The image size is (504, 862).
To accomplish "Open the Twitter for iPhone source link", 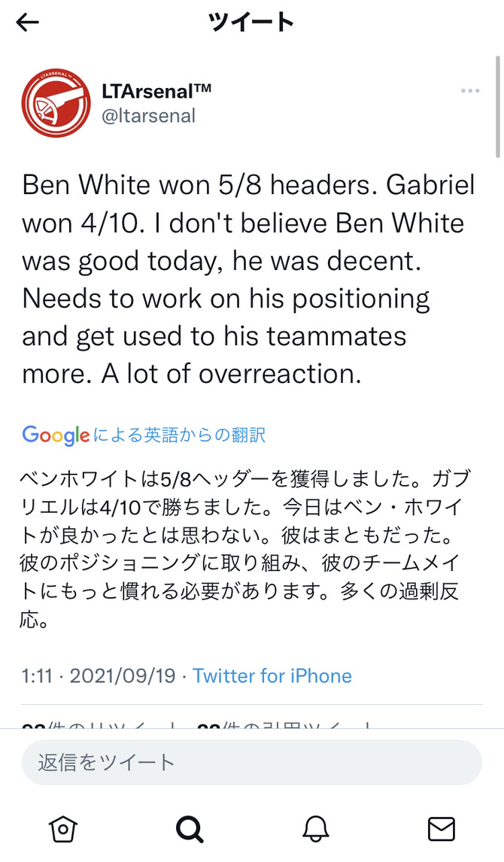I will pyautogui.click(x=272, y=675).
